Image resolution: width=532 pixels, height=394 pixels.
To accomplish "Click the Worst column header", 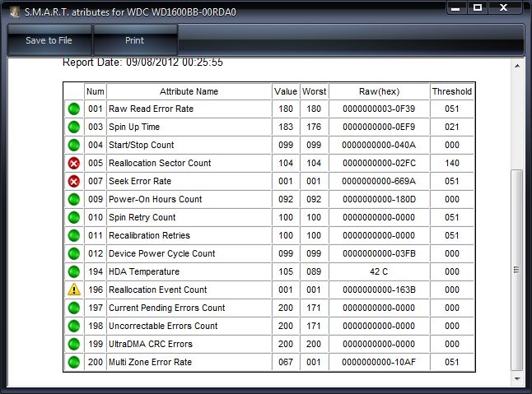I will click(315, 91).
